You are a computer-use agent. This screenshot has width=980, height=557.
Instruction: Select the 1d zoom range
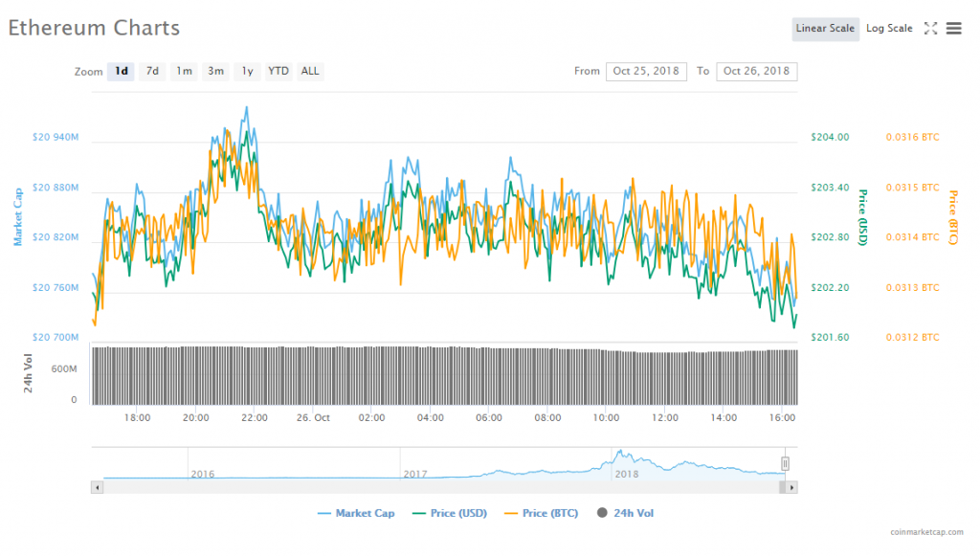coord(121,71)
